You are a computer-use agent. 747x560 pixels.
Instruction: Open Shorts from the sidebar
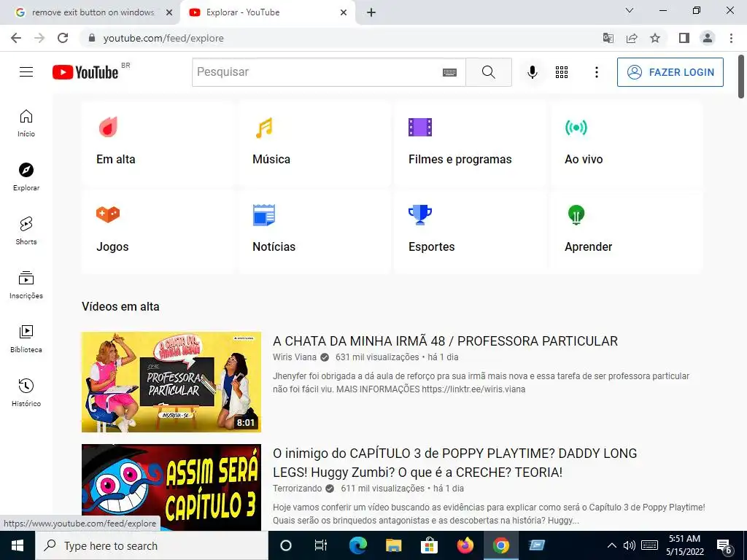[26, 230]
